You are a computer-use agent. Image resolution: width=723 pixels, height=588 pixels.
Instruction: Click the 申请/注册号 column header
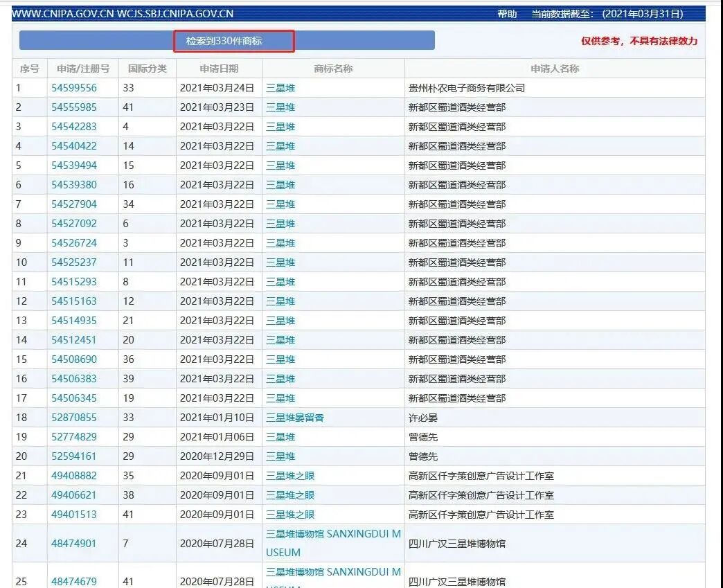coord(83,69)
